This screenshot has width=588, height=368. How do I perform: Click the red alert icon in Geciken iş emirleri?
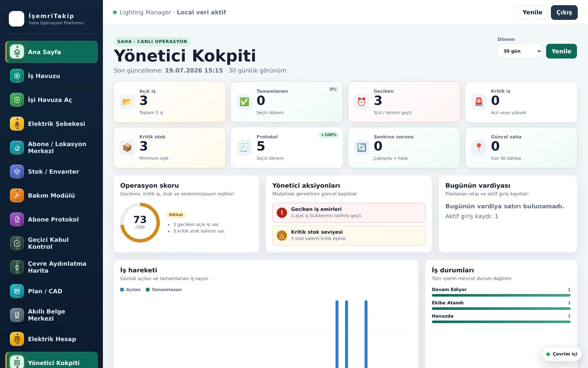[x=282, y=213]
